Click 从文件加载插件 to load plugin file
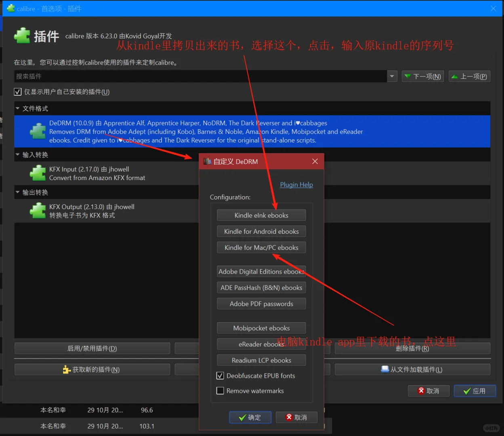Image resolution: width=504 pixels, height=436 pixels. coord(412,369)
